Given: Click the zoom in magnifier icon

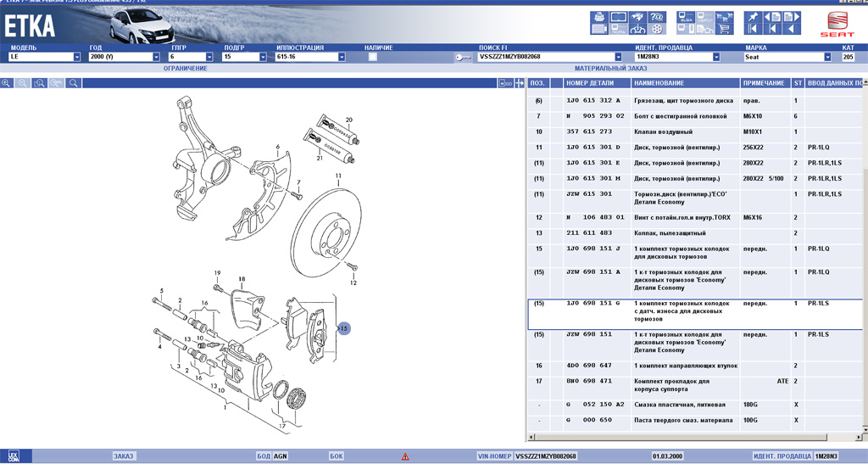Looking at the screenshot, I should pyautogui.click(x=6, y=83).
